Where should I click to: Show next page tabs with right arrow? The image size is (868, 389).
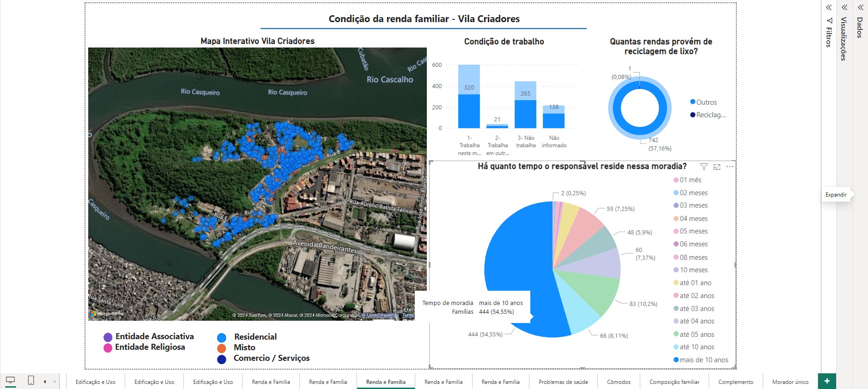point(55,382)
